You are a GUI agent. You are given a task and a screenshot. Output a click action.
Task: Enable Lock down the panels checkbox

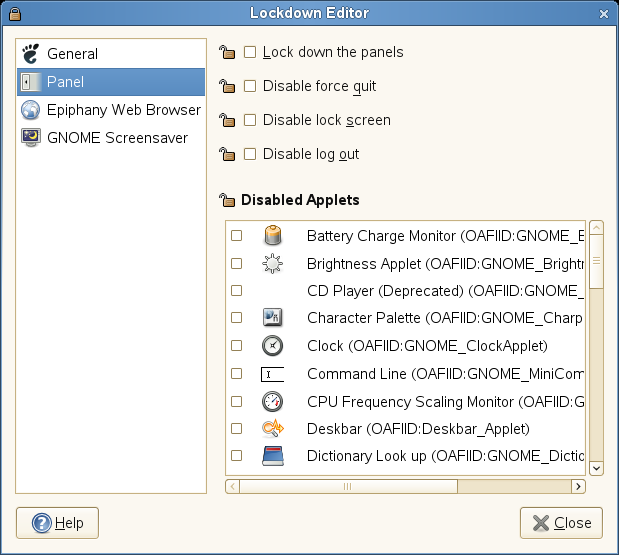(249, 52)
